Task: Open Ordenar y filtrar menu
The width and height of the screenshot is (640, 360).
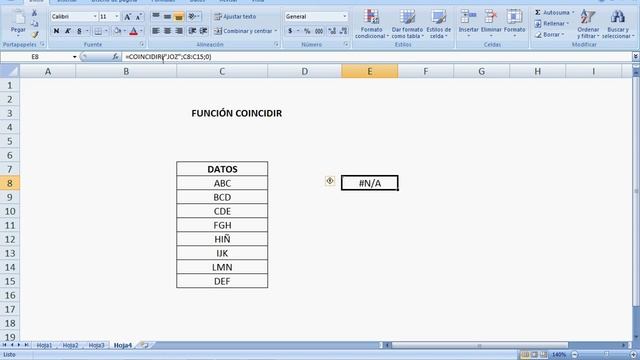Action: [x=588, y=24]
